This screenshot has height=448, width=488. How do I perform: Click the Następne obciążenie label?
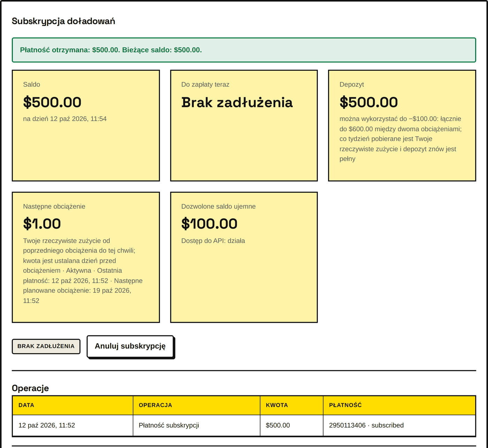click(x=54, y=206)
